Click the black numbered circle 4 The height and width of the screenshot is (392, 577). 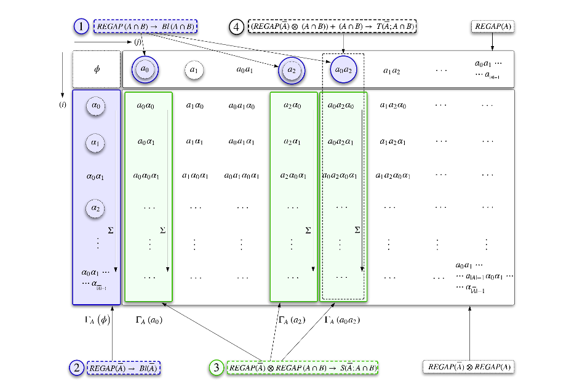(237, 27)
